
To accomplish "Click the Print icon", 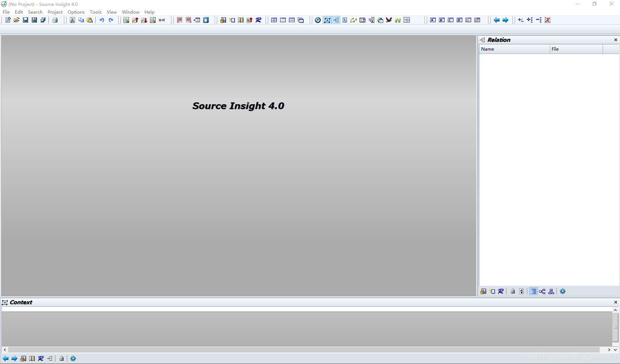I will point(55,20).
